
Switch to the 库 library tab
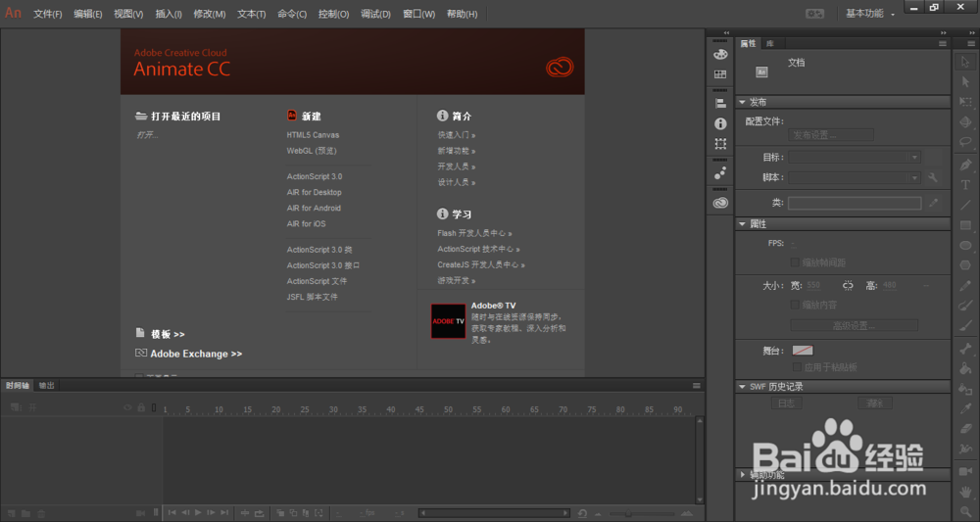click(x=770, y=44)
